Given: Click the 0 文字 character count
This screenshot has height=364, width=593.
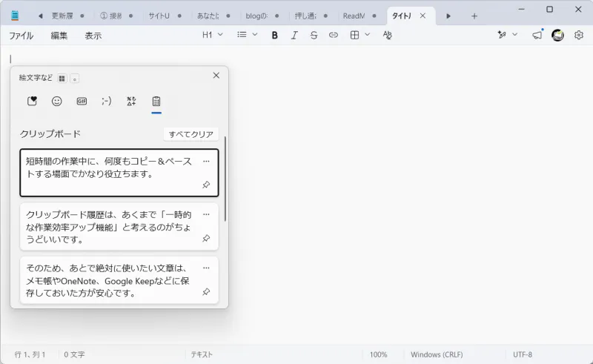Looking at the screenshot, I should point(74,354).
